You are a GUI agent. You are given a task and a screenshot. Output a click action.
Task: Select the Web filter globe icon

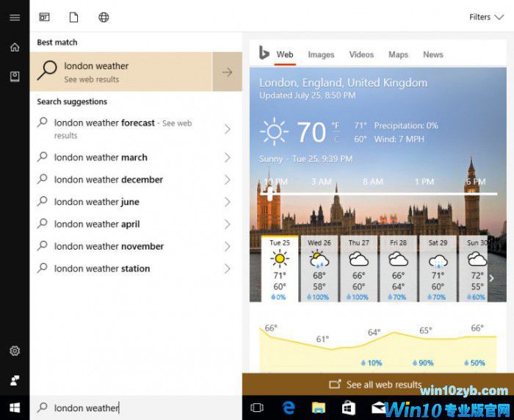(104, 17)
